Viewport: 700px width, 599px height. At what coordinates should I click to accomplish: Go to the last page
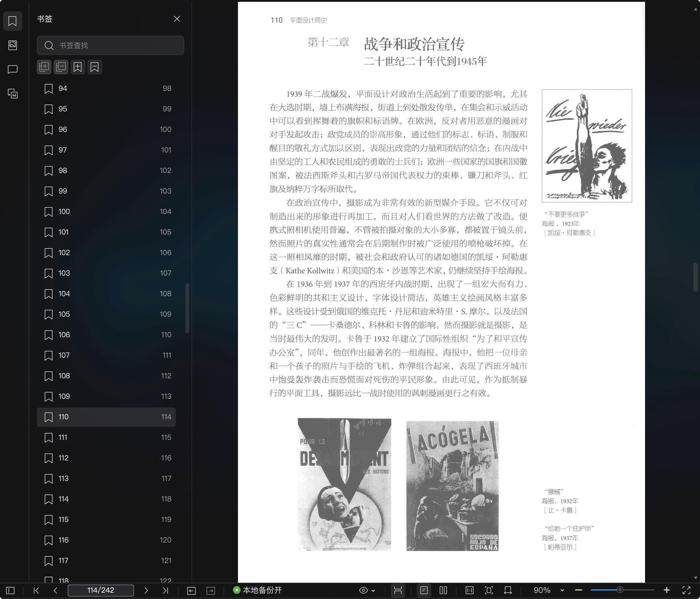pos(165,590)
